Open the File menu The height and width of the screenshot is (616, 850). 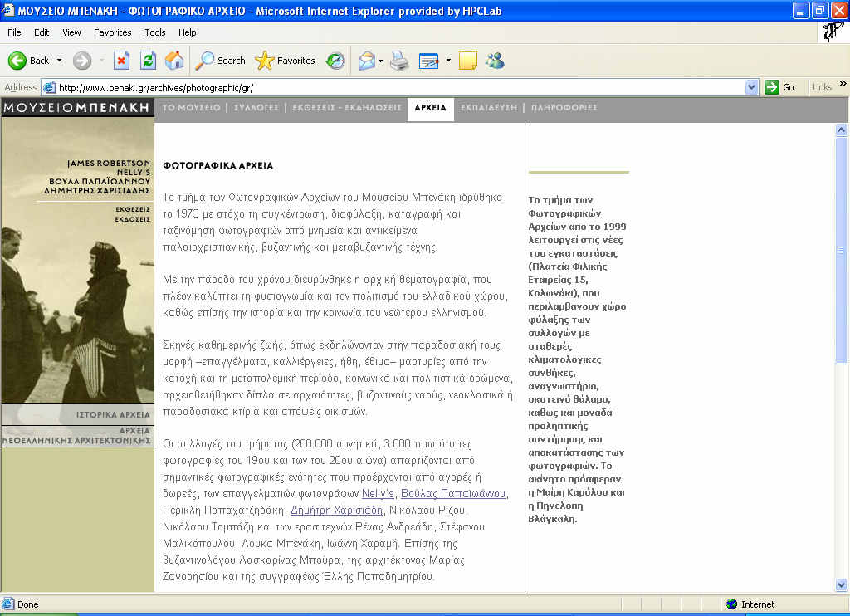pyautogui.click(x=15, y=32)
